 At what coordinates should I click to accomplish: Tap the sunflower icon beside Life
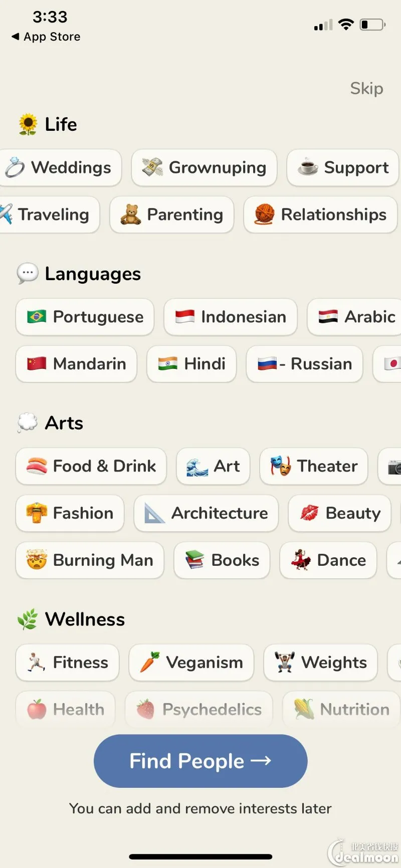coord(28,124)
